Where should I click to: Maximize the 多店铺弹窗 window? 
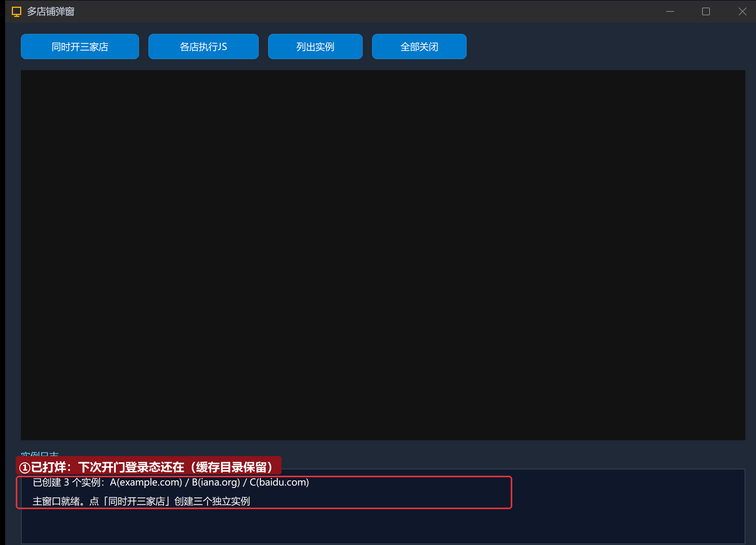coord(706,11)
